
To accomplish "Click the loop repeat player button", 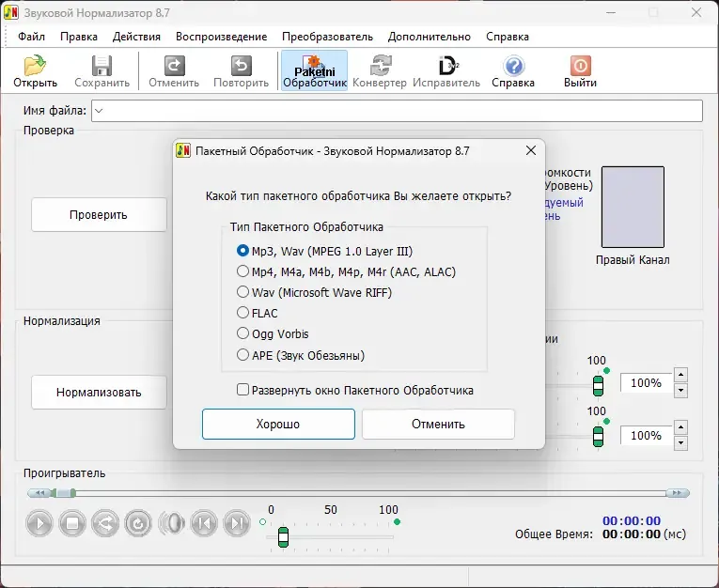I will pos(138,523).
